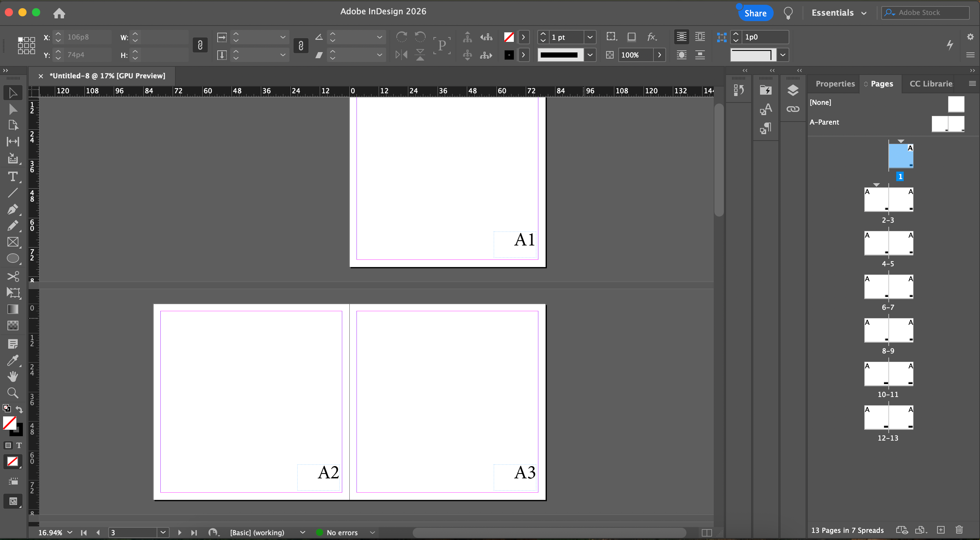Select the Scissors tool
Image resolution: width=980 pixels, height=540 pixels.
click(13, 276)
